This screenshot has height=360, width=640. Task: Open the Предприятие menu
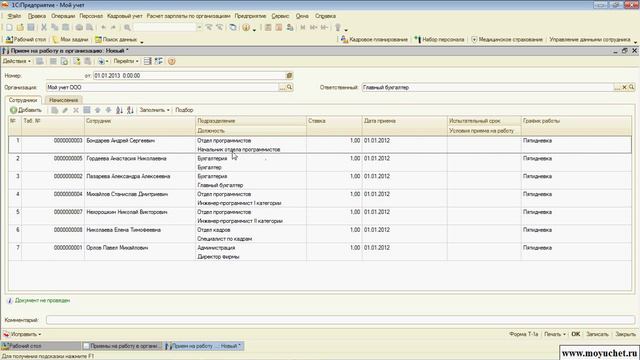point(250,16)
